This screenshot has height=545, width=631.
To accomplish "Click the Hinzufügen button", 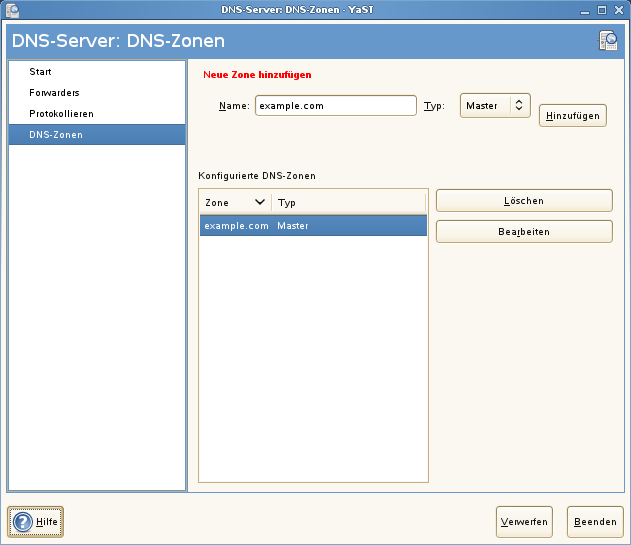I will tap(572, 116).
